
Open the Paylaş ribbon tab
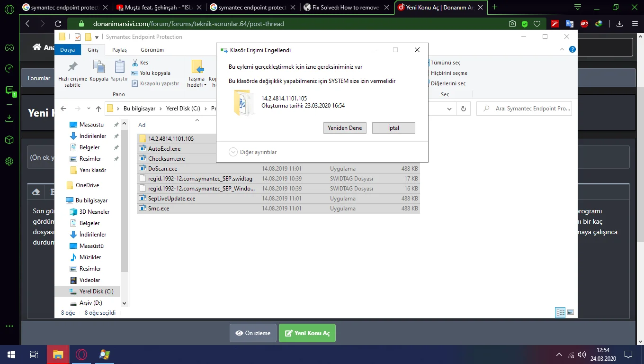[119, 50]
